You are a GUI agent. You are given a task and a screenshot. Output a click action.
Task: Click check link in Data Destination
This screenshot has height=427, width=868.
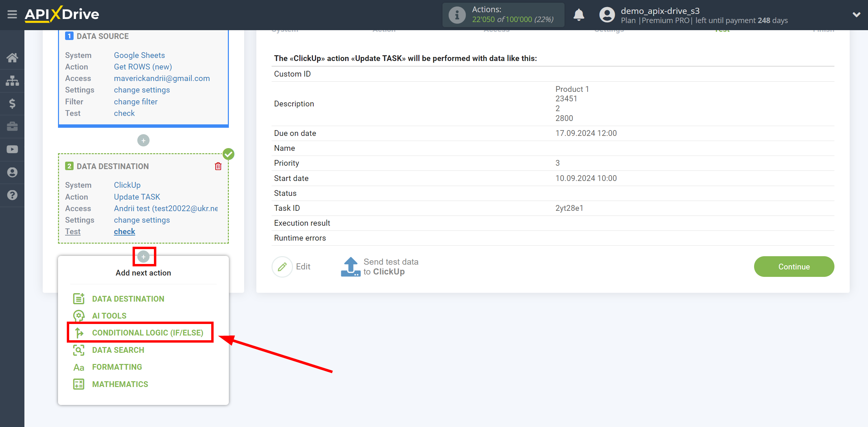[x=124, y=231]
